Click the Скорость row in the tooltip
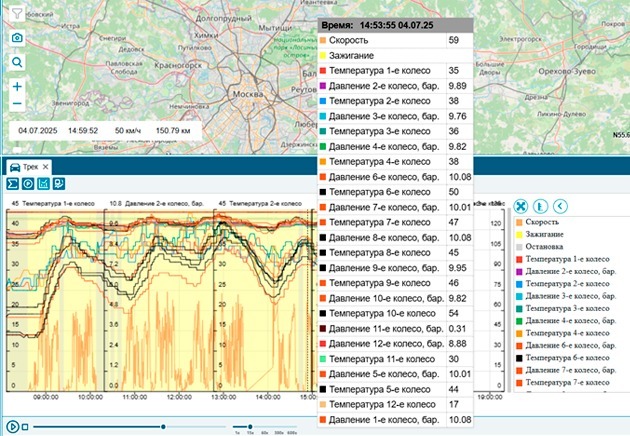The image size is (630, 436). click(395, 40)
